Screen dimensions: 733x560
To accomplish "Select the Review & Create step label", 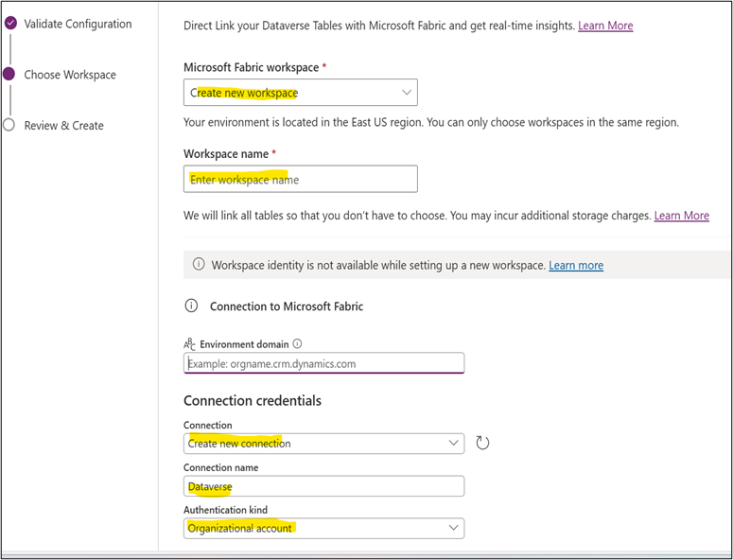I will point(63,125).
